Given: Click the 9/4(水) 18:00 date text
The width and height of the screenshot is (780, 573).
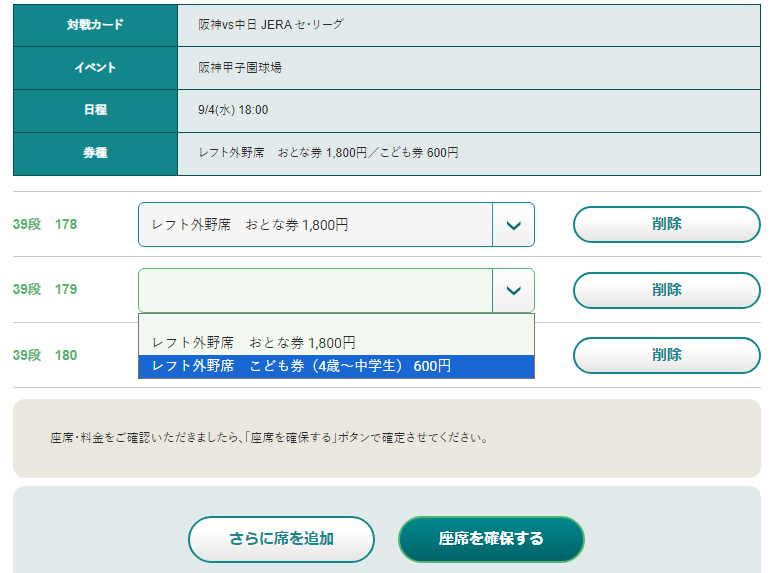Looking at the screenshot, I should click(233, 110).
